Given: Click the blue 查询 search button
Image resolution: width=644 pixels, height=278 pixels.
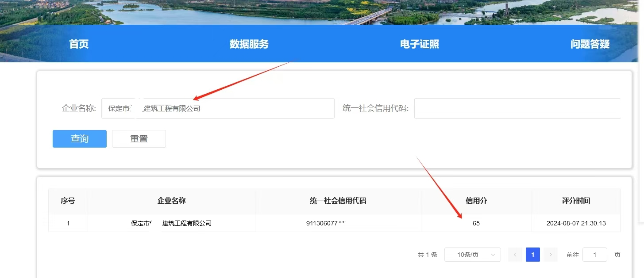Looking at the screenshot, I should pyautogui.click(x=80, y=139).
